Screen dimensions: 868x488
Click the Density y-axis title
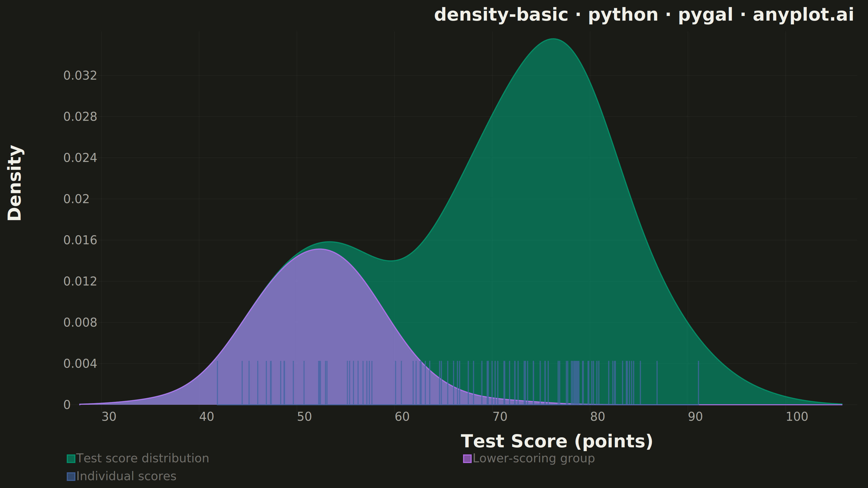point(15,183)
